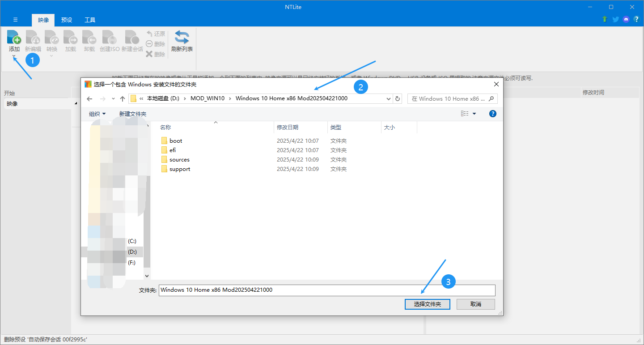Close the folder selection dialog
This screenshot has width=644, height=345.
click(x=496, y=84)
